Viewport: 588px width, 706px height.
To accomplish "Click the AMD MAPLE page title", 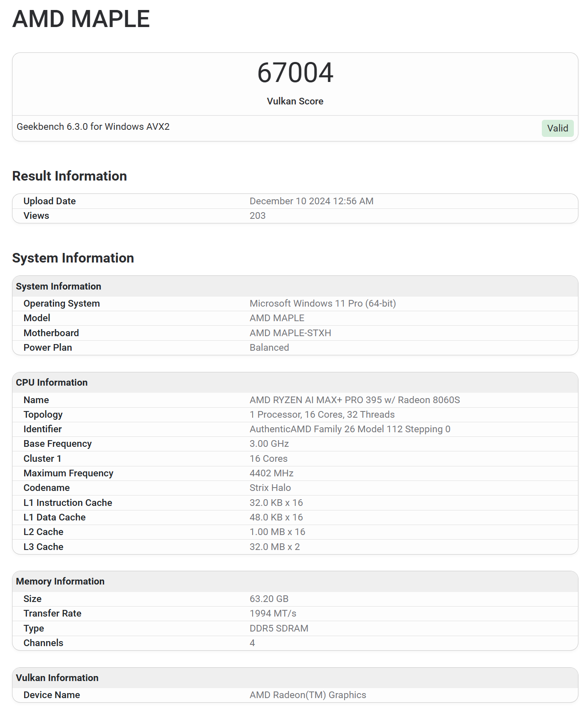I will click(x=81, y=19).
